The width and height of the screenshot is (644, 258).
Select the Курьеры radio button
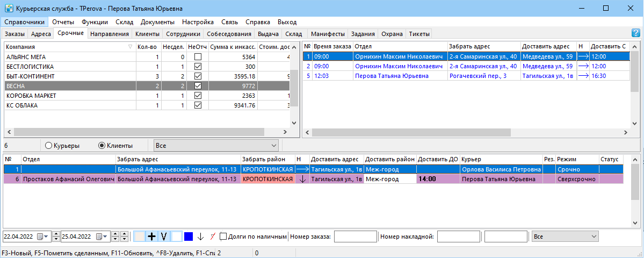pos(48,145)
